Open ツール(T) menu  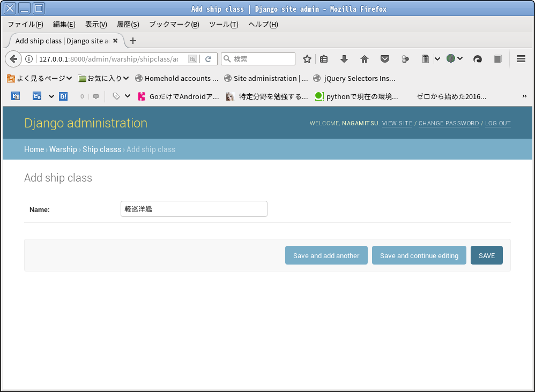[x=224, y=24]
